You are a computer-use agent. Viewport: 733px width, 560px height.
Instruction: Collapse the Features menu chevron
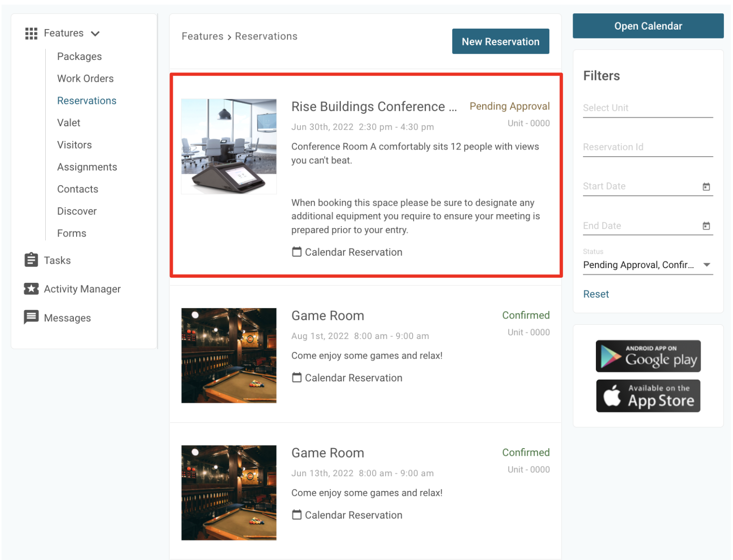(95, 33)
